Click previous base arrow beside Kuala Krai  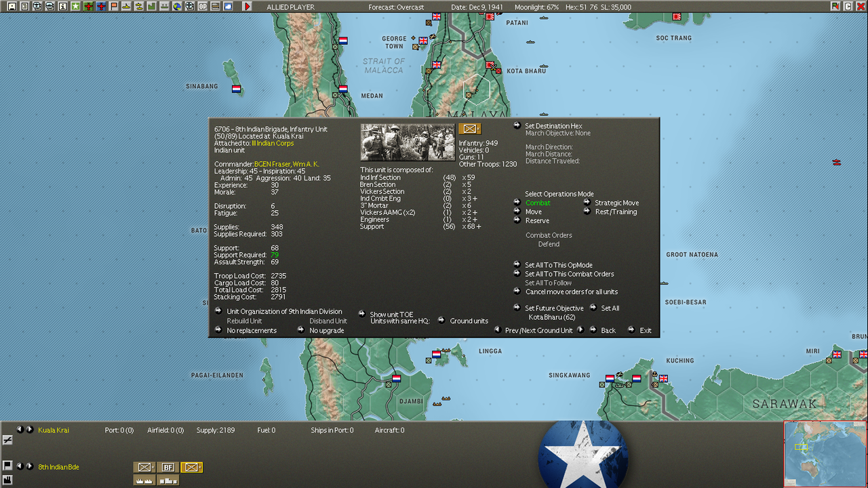pos(20,430)
